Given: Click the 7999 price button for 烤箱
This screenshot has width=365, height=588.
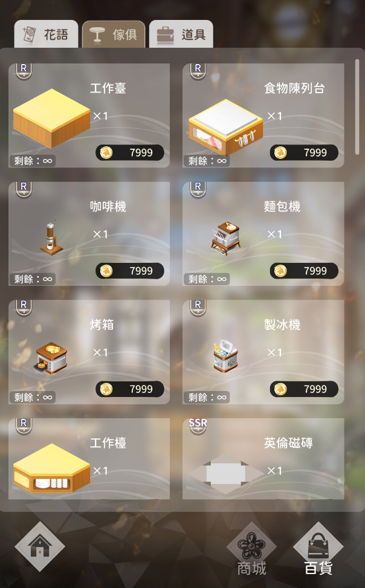Looking at the screenshot, I should [130, 389].
